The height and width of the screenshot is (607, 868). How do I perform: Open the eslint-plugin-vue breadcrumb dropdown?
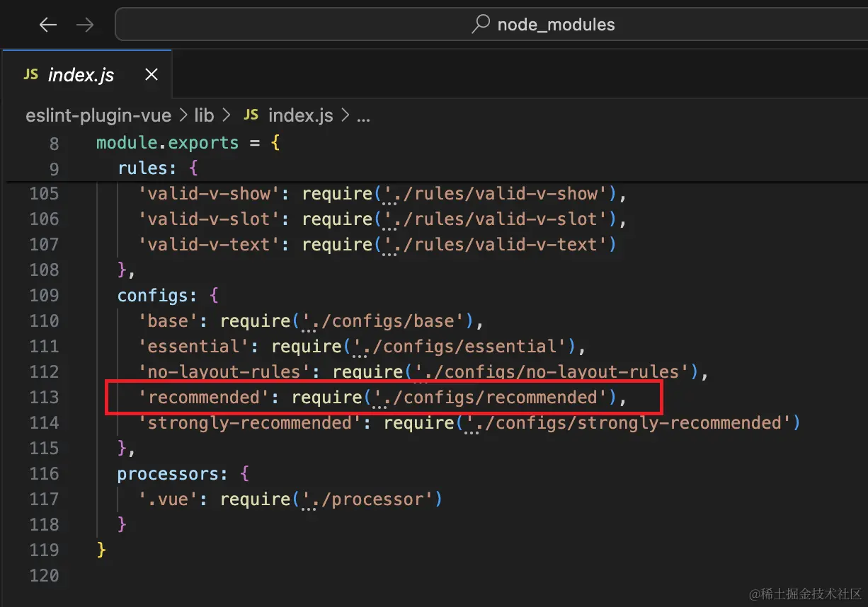point(98,115)
